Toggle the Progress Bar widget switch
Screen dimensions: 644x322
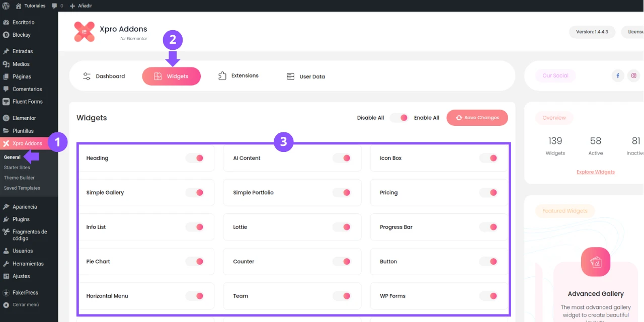[x=489, y=227]
